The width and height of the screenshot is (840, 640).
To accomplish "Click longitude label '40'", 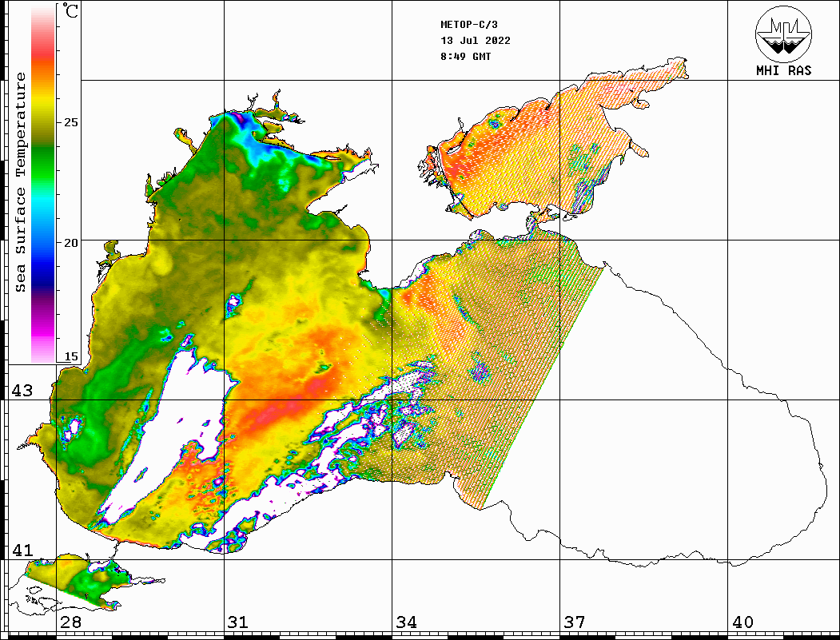I will 742,622.
